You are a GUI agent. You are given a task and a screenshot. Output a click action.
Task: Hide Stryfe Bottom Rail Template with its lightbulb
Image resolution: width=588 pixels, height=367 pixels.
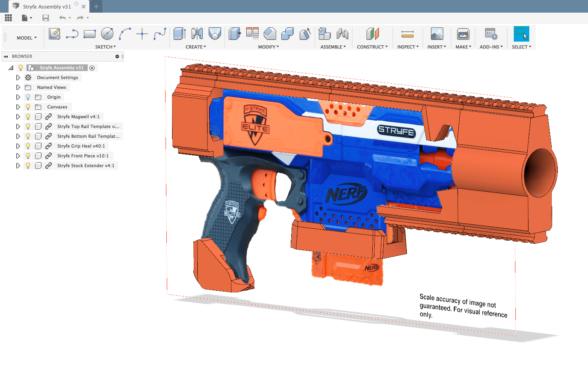point(28,136)
